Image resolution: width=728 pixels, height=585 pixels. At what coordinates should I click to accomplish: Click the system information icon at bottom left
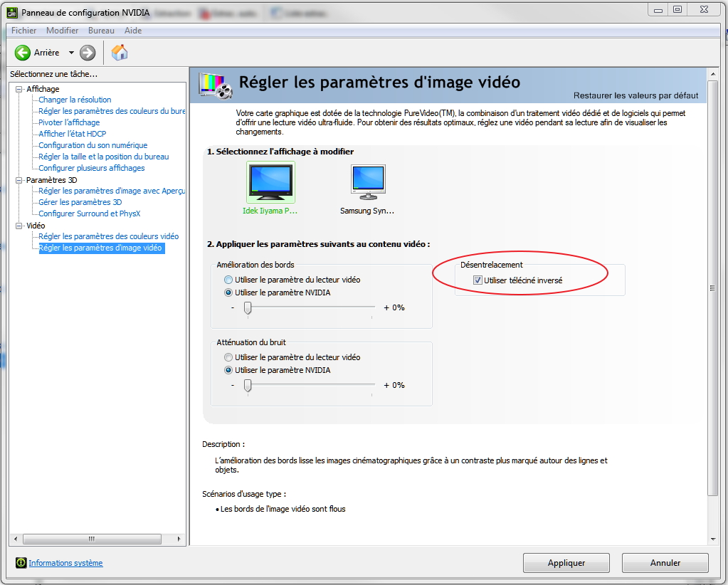pos(21,563)
